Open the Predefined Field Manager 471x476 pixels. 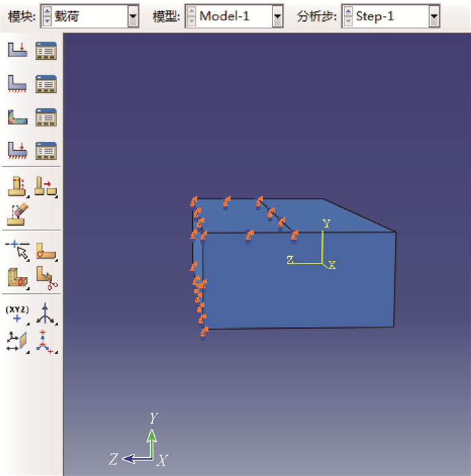[46, 117]
